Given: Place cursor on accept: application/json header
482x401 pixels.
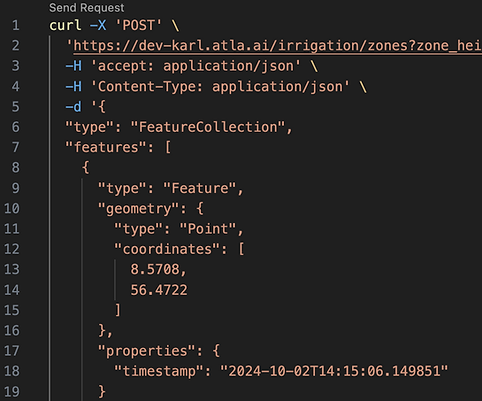Looking at the screenshot, I should (x=196, y=66).
